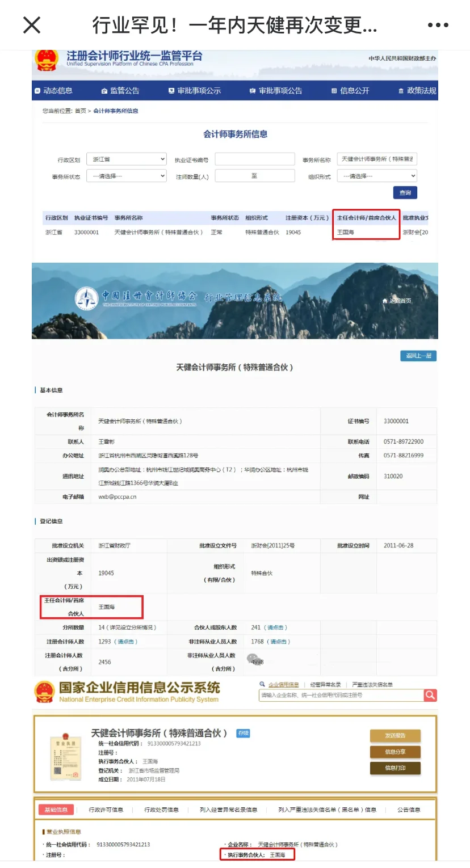Screen dimensions: 470x868
Task: Select the 严重违法失信名单 search option
Action: coord(372,685)
